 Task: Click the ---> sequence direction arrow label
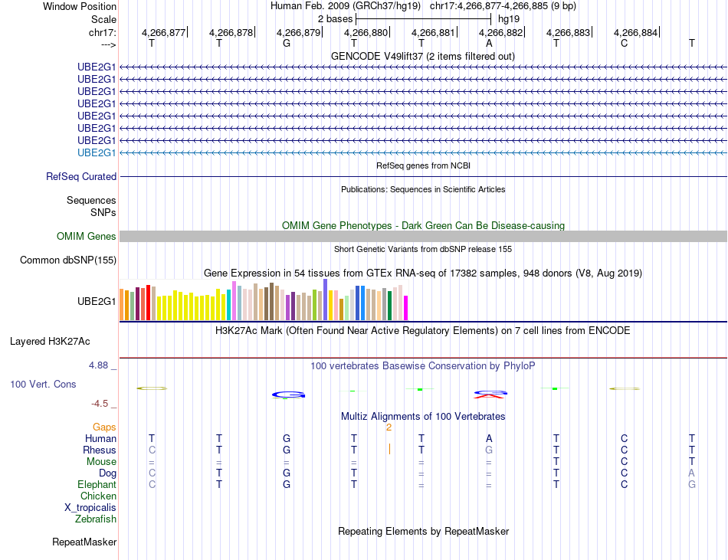(x=109, y=44)
